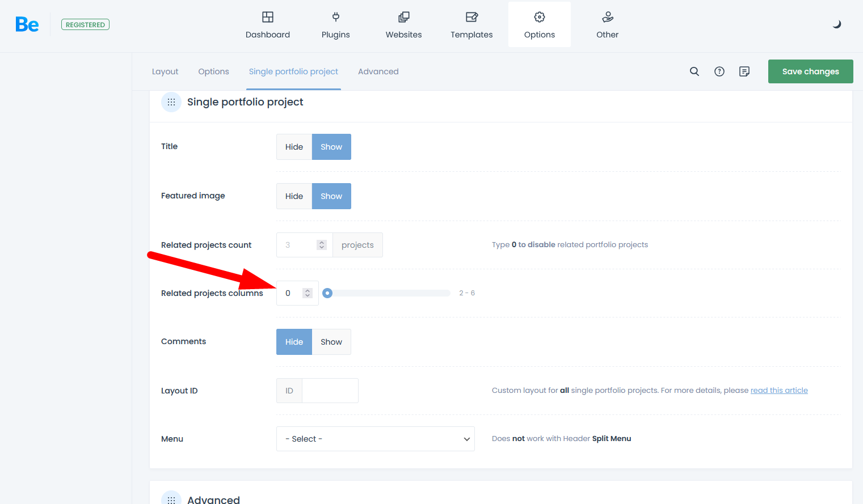The image size is (863, 504).
Task: Click the Related projects columns slider handle
Action: [327, 293]
